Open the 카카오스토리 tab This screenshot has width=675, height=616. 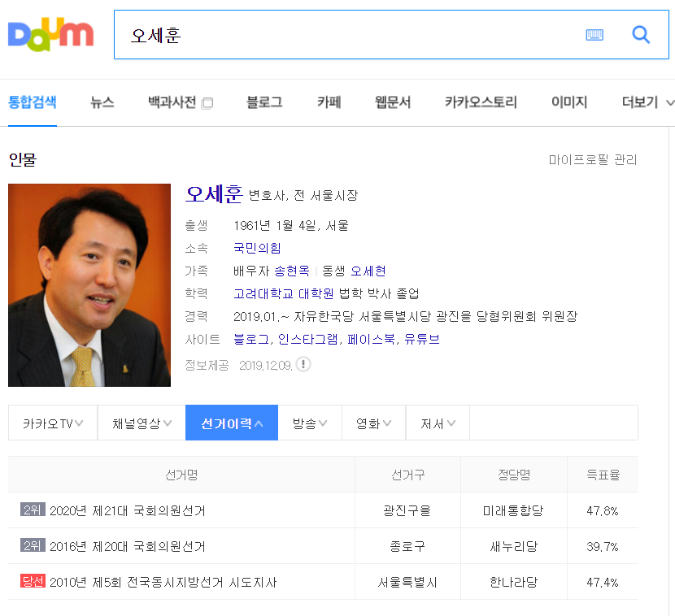point(481,102)
